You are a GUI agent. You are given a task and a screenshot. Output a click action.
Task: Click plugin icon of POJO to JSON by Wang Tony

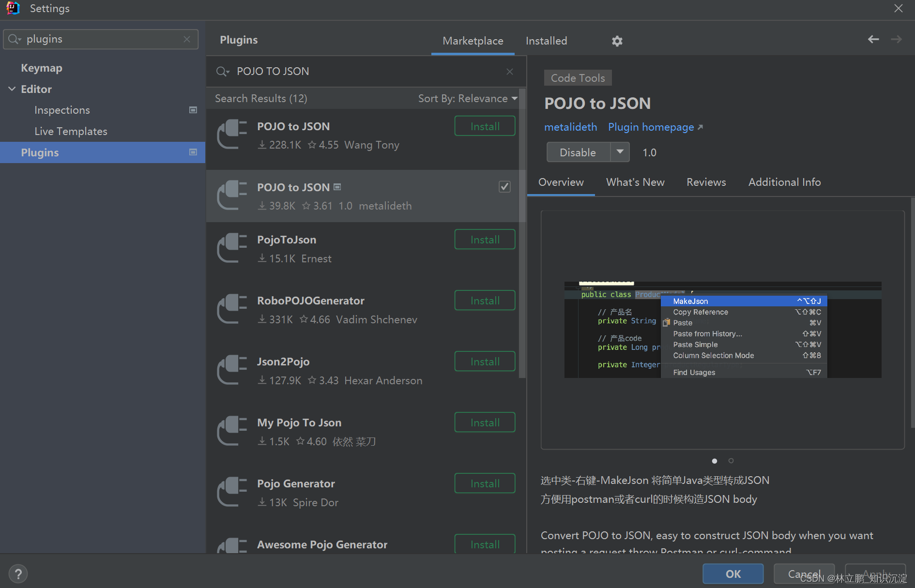232,135
